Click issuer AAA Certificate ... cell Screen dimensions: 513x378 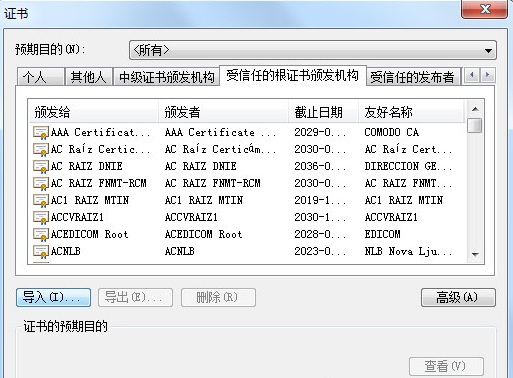pyautogui.click(x=220, y=133)
